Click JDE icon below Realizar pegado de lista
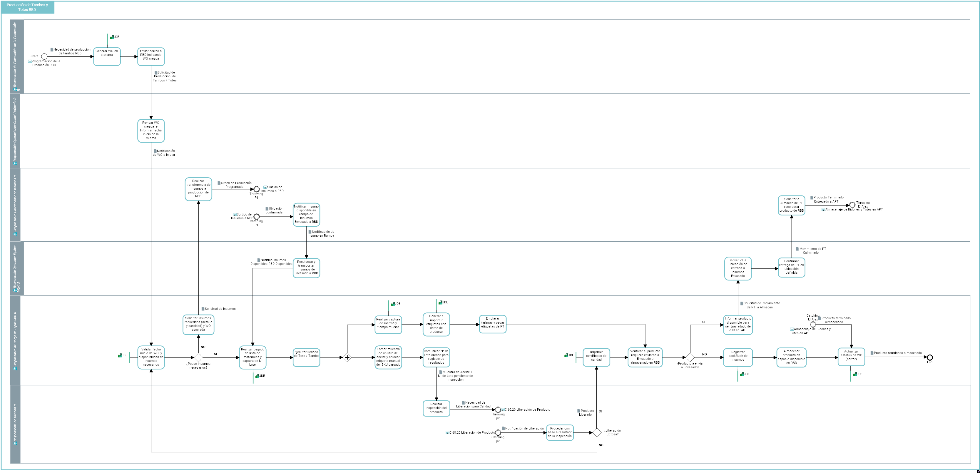This screenshot has height=473, width=980. (257, 376)
